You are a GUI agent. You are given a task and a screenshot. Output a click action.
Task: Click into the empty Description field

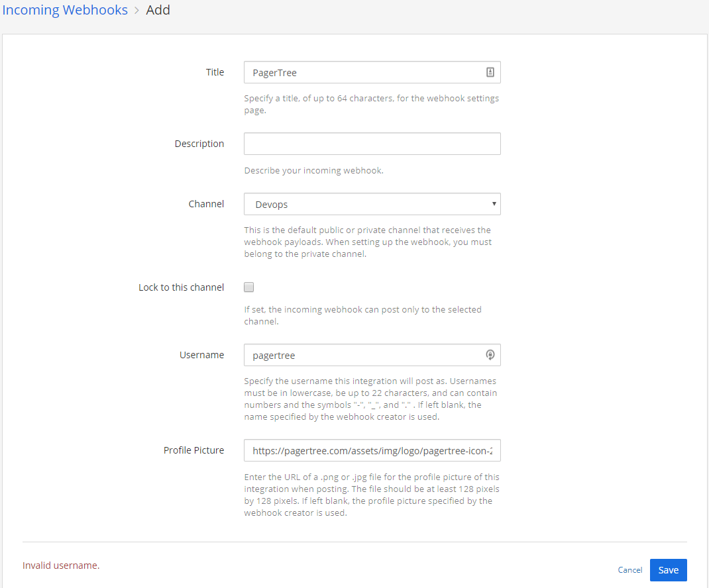372,144
